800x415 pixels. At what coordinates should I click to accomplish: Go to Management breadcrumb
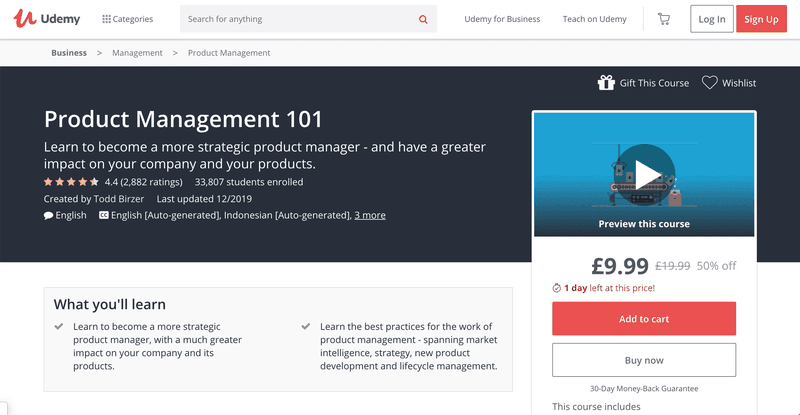pyautogui.click(x=137, y=53)
